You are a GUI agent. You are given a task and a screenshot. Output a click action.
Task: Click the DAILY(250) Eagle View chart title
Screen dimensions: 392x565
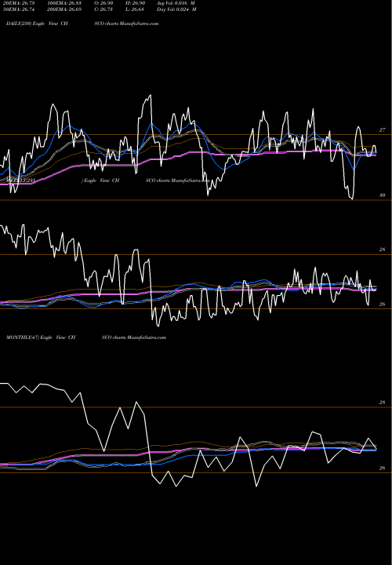coord(82,24)
